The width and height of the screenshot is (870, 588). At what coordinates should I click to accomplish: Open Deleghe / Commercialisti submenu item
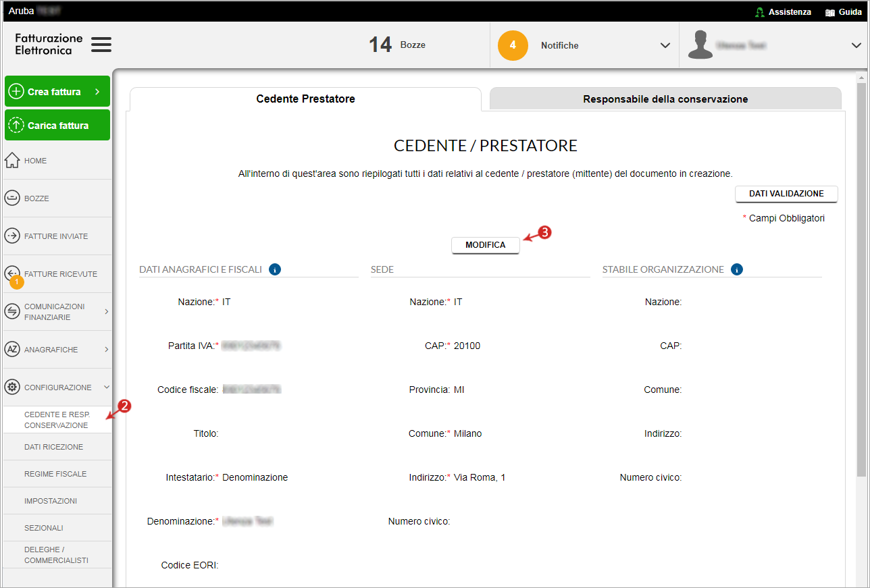(57, 555)
